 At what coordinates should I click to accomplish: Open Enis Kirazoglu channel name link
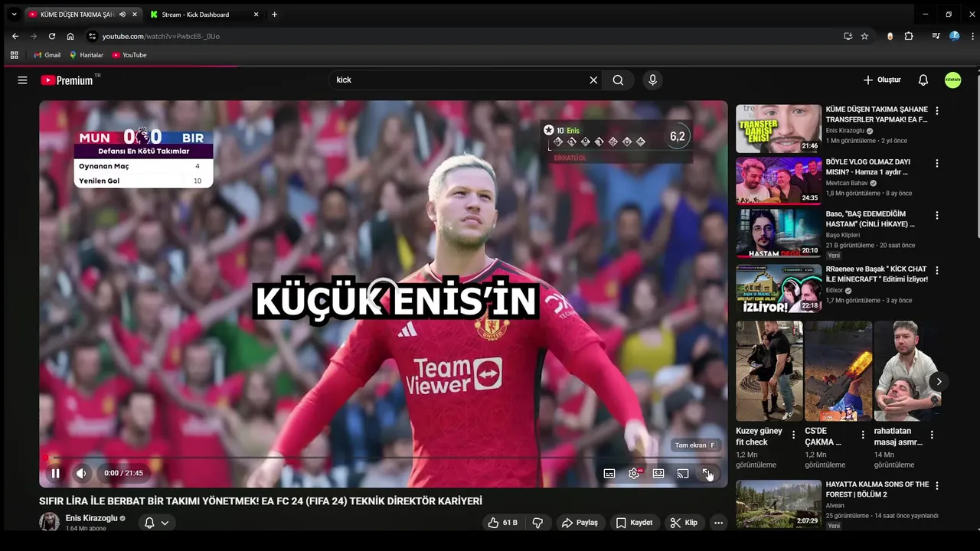[x=92, y=518]
